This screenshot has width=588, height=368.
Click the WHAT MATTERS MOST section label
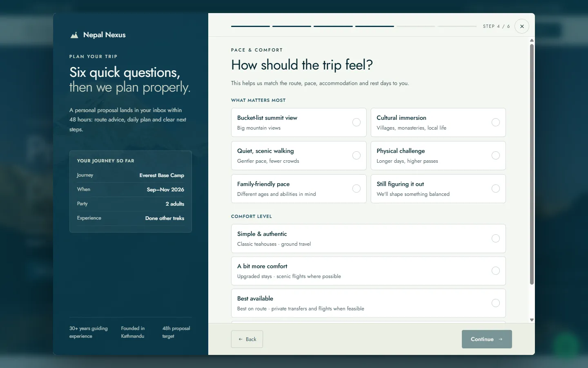tap(258, 100)
